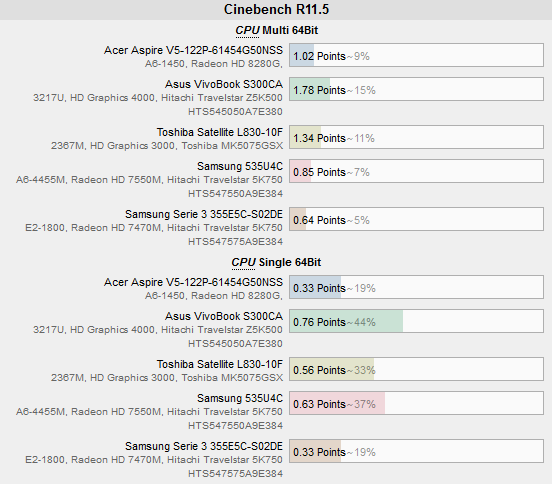Select the Acer Aspire 1.02 Points multi bar
This screenshot has height=489, width=552.
tap(416, 55)
